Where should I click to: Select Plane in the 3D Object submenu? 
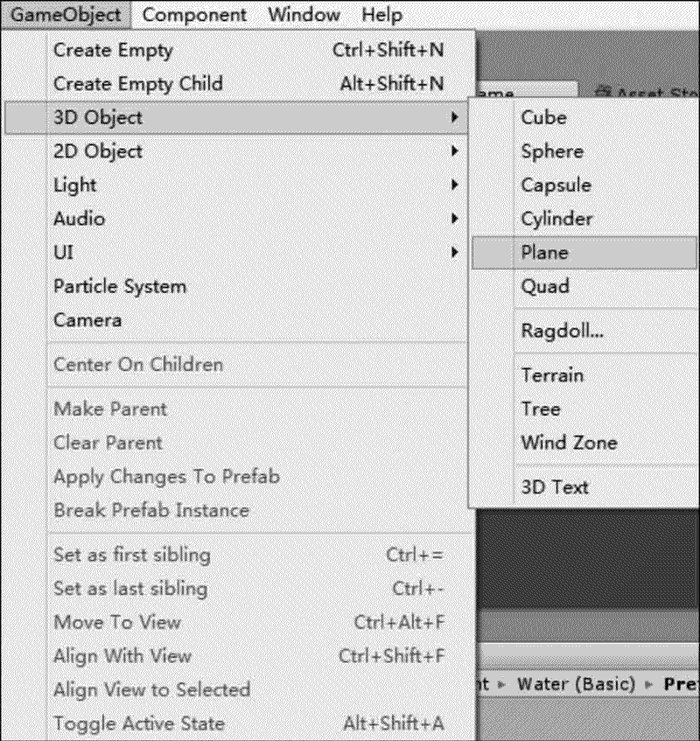544,253
